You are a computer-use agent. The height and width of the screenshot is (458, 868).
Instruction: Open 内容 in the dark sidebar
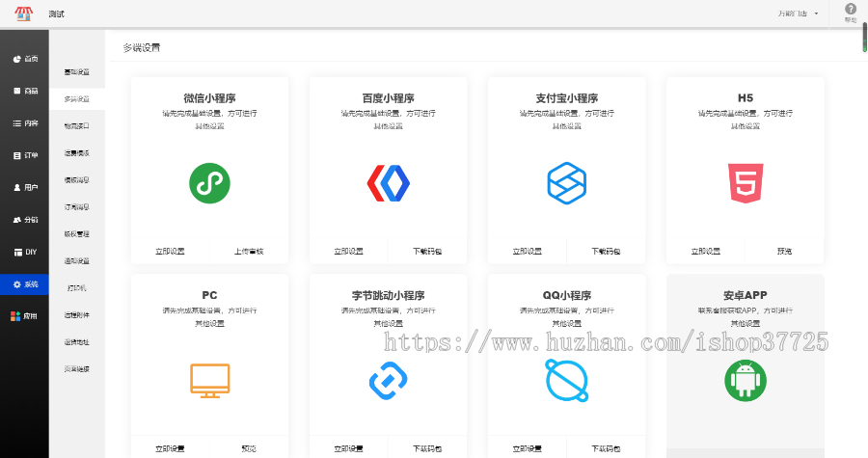[24, 123]
